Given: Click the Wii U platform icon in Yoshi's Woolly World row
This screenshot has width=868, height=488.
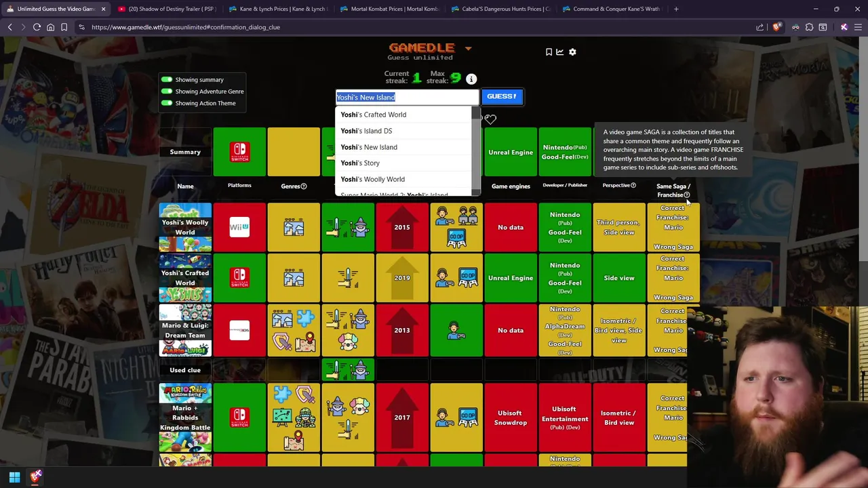Looking at the screenshot, I should pyautogui.click(x=239, y=227).
